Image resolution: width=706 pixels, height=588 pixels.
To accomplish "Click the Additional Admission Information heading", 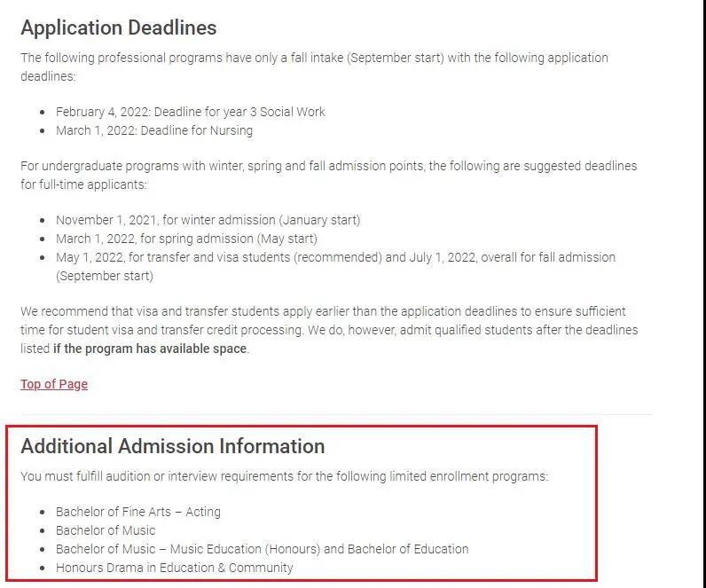I will (173, 445).
